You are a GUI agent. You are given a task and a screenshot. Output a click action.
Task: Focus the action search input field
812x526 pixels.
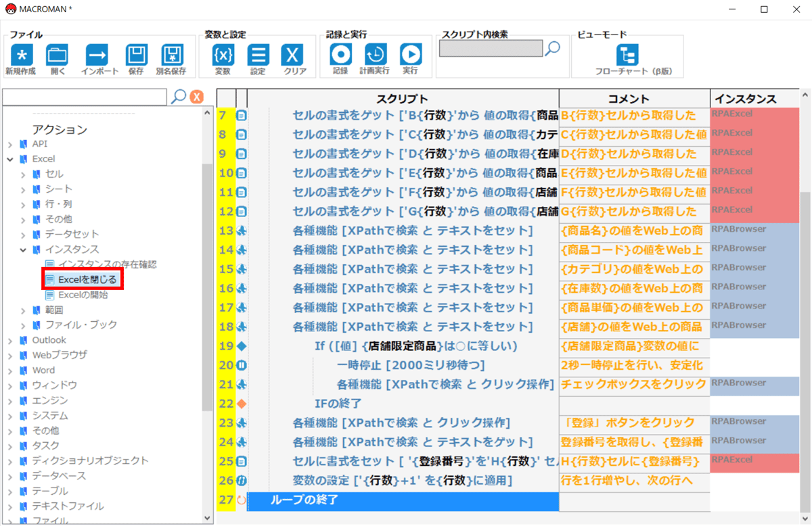coord(85,97)
